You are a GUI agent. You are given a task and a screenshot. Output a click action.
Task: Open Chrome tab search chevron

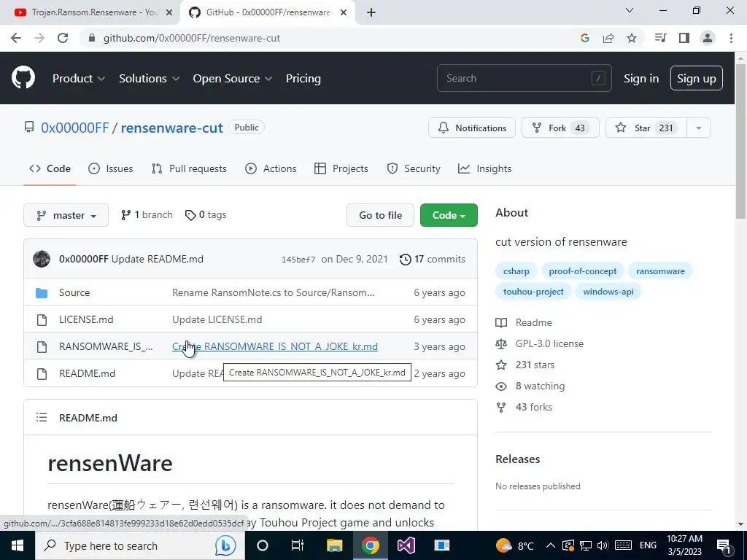[x=630, y=10]
